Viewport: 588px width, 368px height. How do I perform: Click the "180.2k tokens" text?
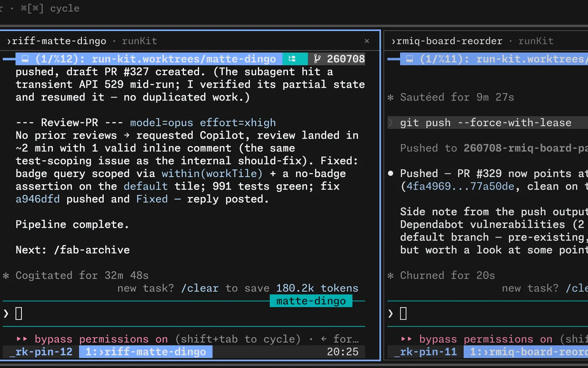(x=317, y=289)
